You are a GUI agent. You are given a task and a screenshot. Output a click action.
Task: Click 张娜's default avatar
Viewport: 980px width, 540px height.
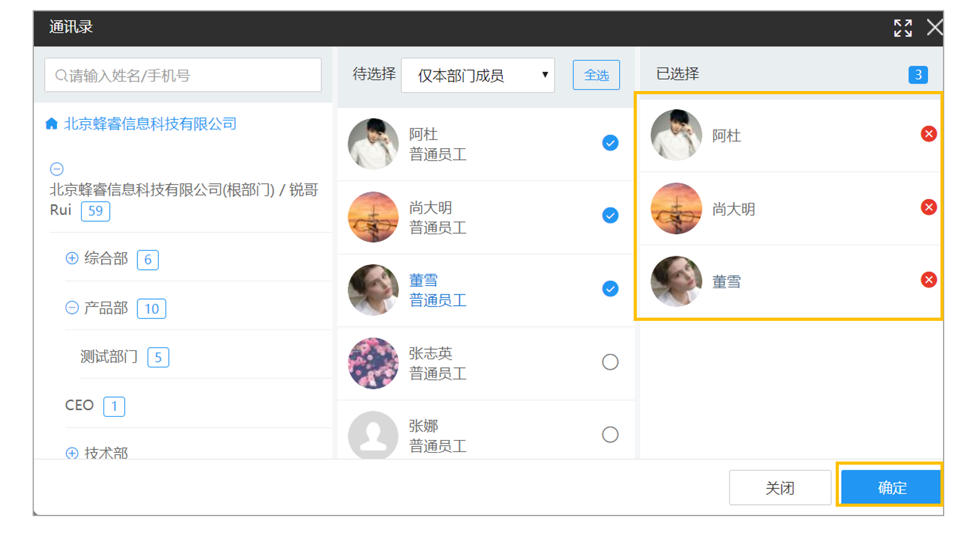[373, 435]
